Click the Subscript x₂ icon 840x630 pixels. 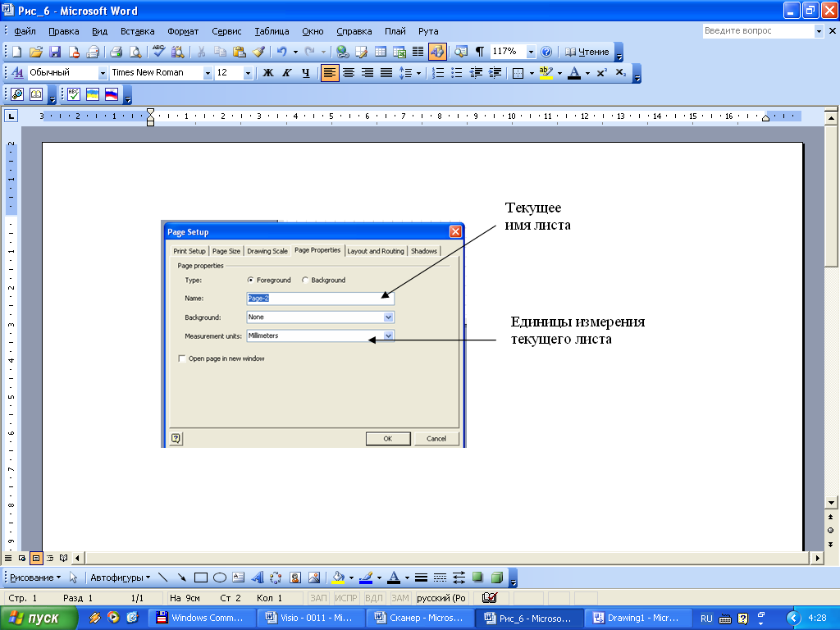pos(620,73)
